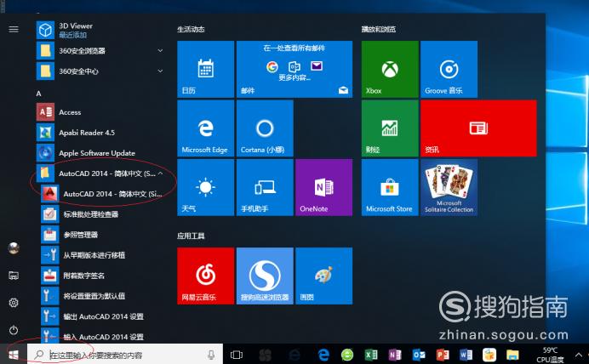The image size is (589, 364).
Task: Open 附着数字签名
Action: pos(102,276)
